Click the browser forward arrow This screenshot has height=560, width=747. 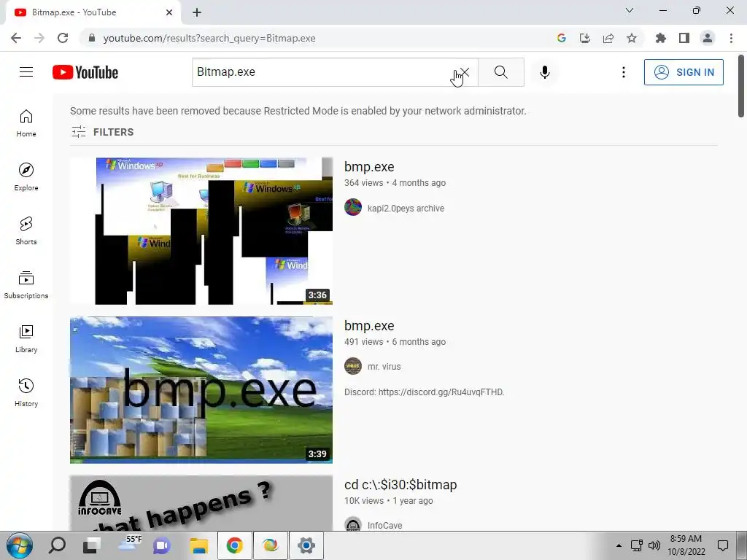tap(39, 38)
